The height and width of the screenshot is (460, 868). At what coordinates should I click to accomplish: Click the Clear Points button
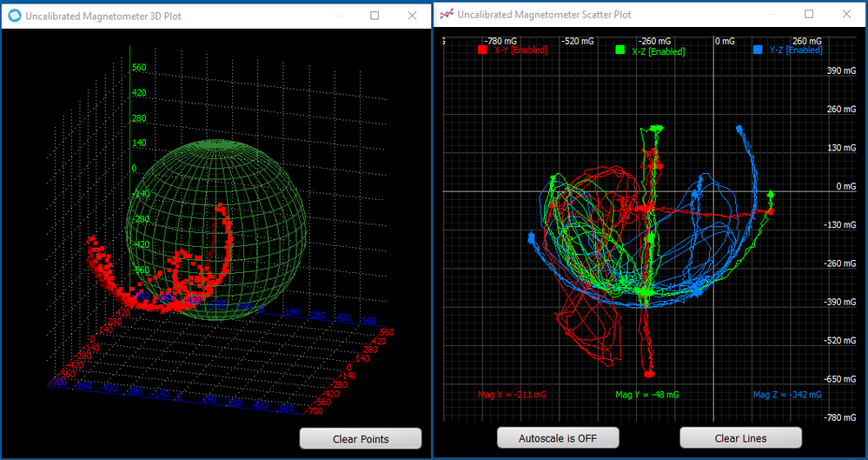tap(361, 438)
